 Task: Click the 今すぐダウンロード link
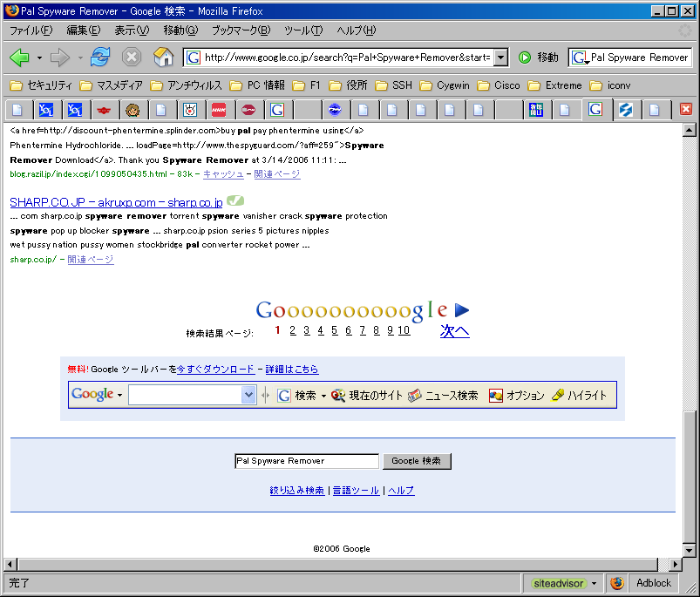pyautogui.click(x=216, y=370)
